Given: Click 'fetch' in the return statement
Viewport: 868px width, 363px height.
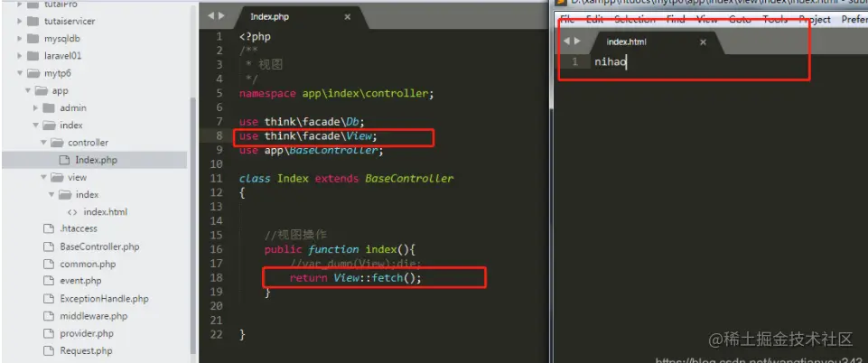Looking at the screenshot, I should pyautogui.click(x=387, y=278).
